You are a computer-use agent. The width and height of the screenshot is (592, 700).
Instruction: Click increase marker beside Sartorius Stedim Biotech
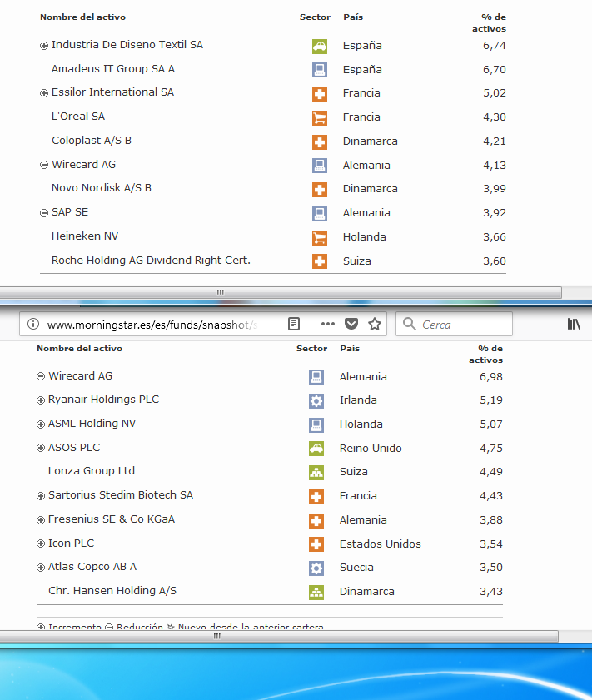pos(41,495)
